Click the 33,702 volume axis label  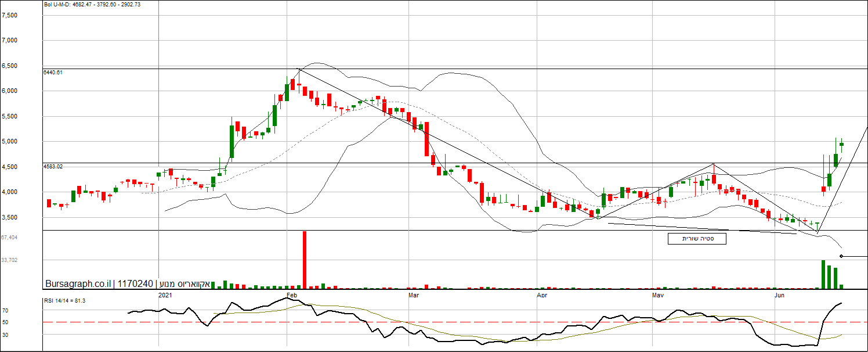tap(9, 260)
